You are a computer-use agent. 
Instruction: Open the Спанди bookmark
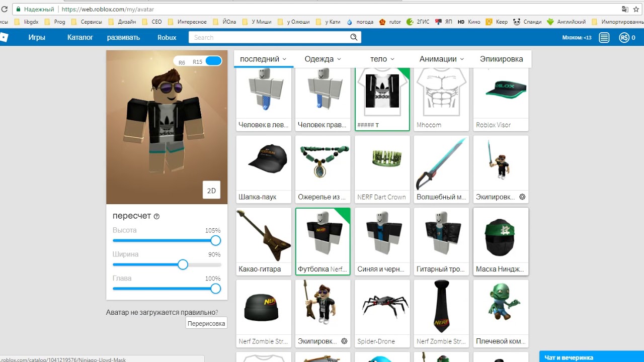coord(527,22)
